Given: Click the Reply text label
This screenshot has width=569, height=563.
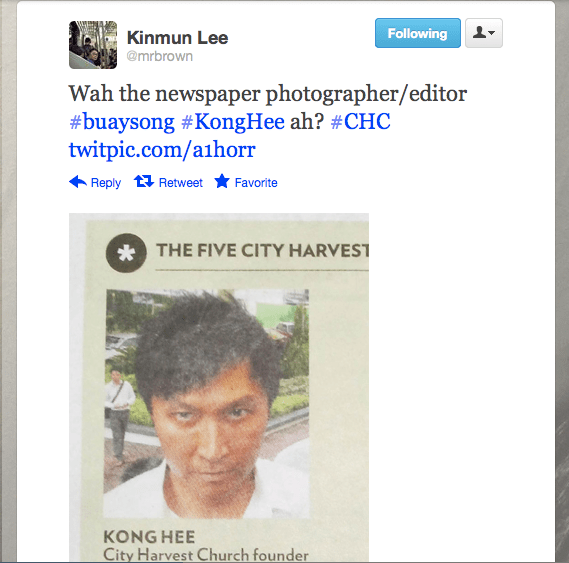Looking at the screenshot, I should click(106, 183).
